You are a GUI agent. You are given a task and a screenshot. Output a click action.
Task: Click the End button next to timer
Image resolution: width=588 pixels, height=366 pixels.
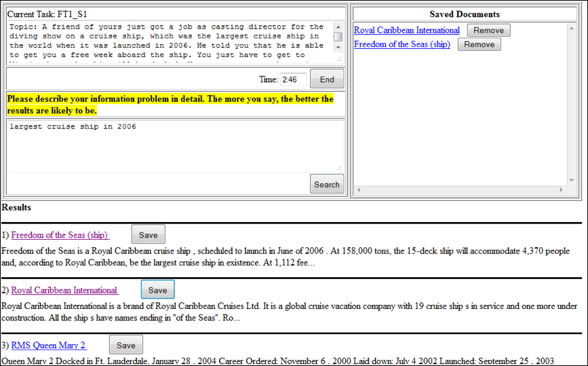point(327,79)
